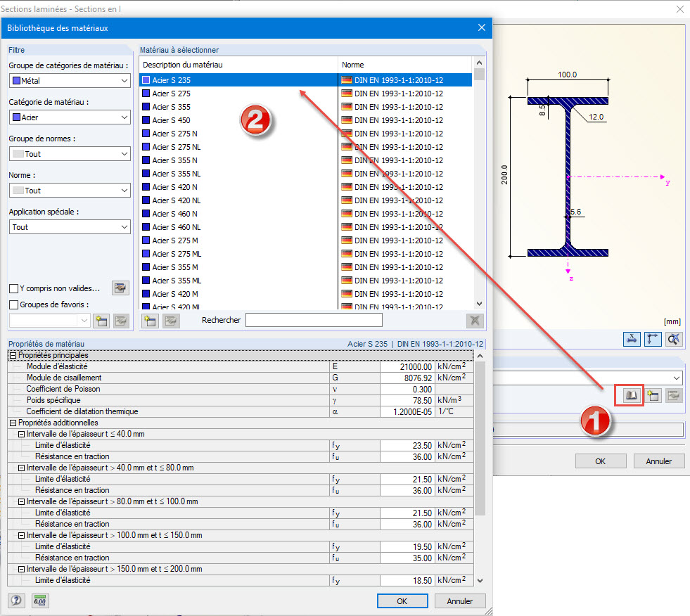
Task: Click Module d'élasticité value 21000.00
Action: (x=407, y=366)
